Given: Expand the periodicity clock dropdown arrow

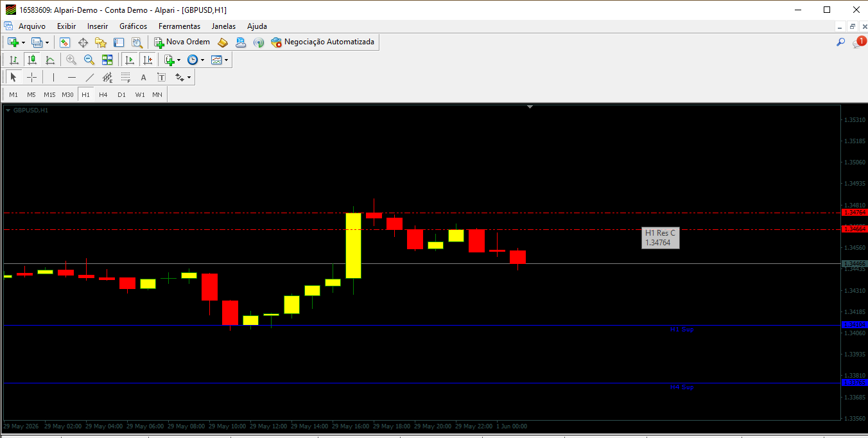Looking at the screenshot, I should (x=203, y=60).
